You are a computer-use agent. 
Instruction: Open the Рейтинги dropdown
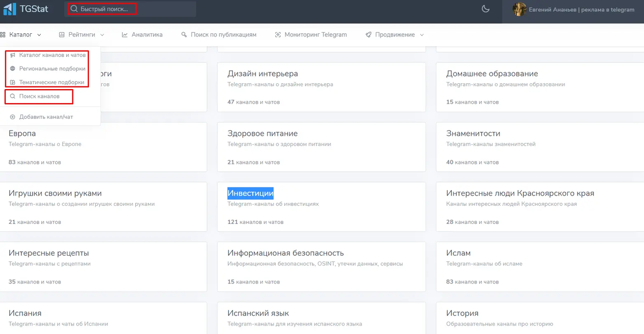pos(82,34)
